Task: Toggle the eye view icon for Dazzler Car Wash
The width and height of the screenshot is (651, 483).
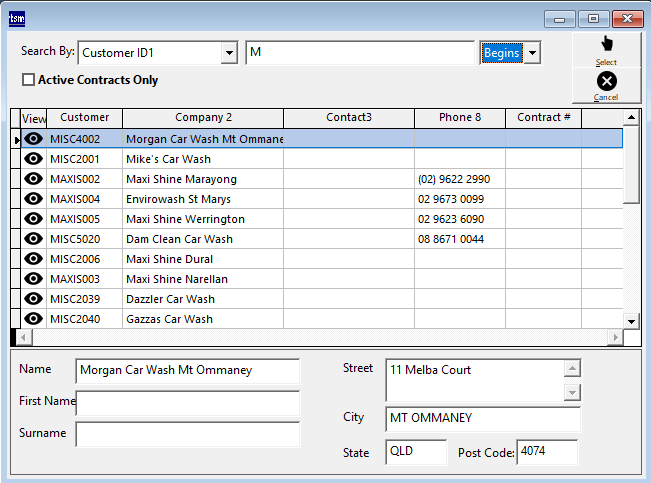Action: (x=33, y=299)
